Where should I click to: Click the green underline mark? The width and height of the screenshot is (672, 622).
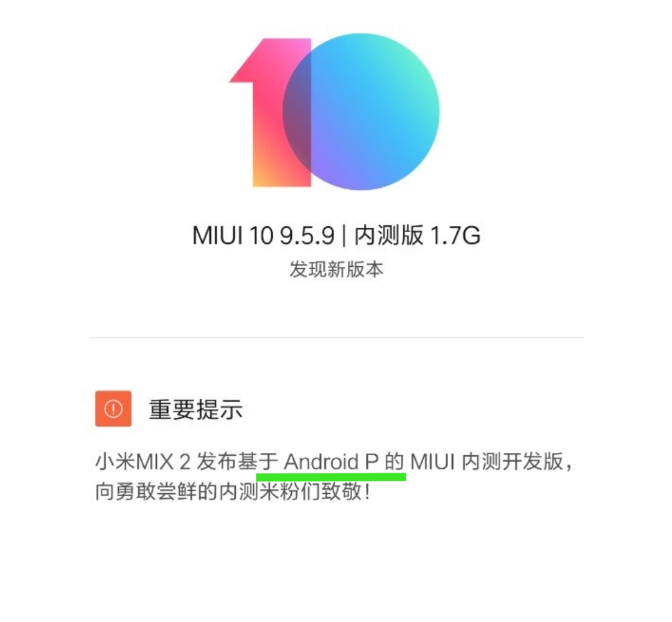[x=331, y=477]
